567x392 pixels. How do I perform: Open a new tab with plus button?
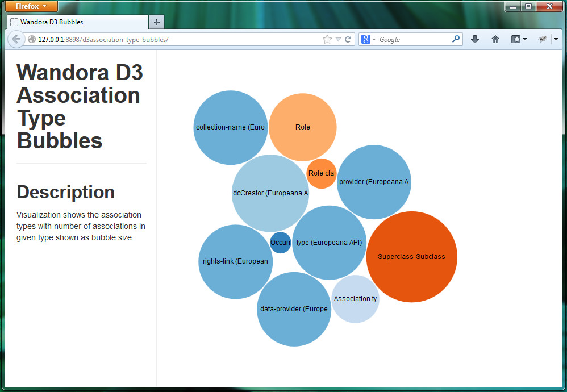pos(157,22)
